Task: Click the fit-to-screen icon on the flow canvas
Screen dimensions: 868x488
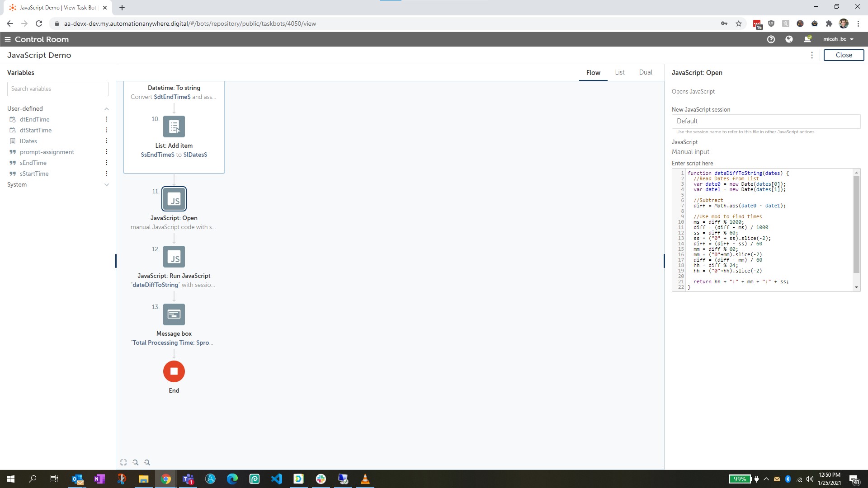Action: click(123, 462)
